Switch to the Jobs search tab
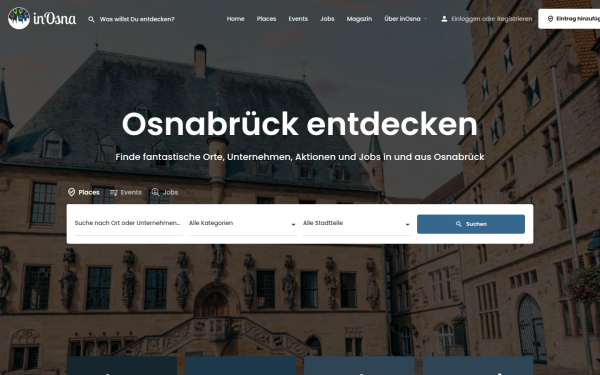Image resolution: width=600 pixels, height=375 pixels. pos(165,192)
